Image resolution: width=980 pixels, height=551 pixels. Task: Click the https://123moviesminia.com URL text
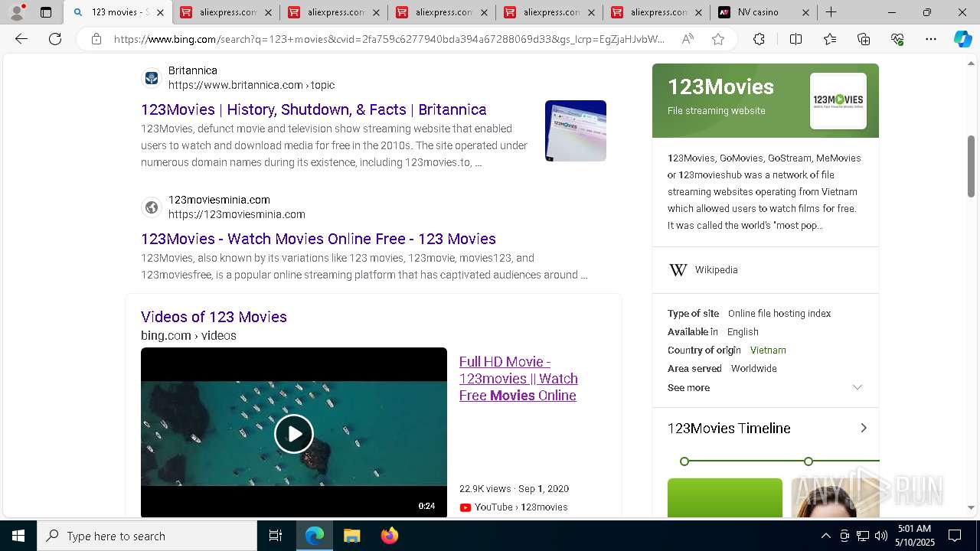coord(237,214)
